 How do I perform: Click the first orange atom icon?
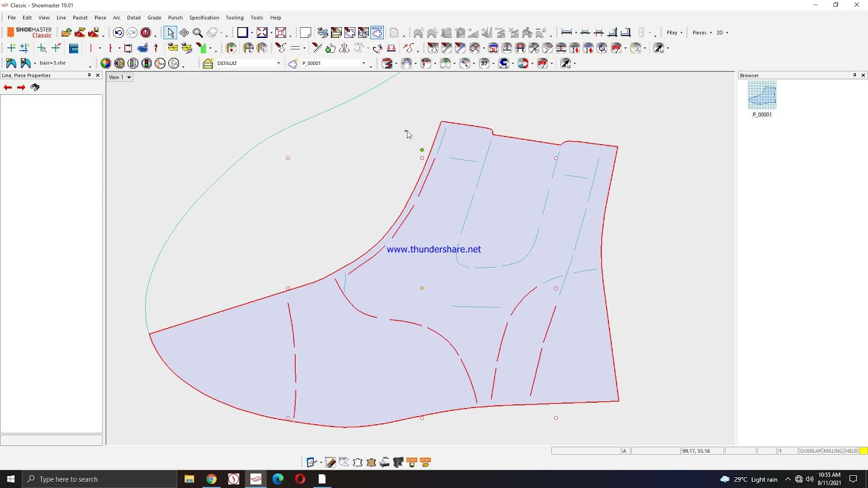(412, 462)
